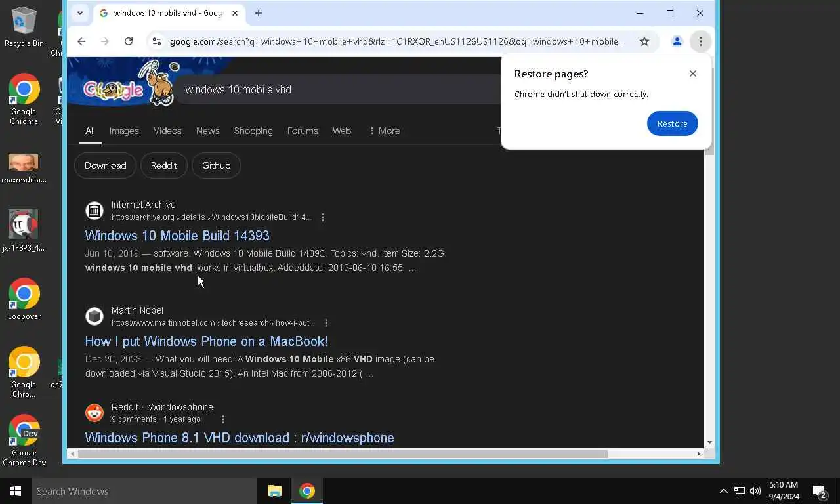Select the Google Chrome Dev shortcut
The height and width of the screenshot is (504, 840).
(24, 441)
